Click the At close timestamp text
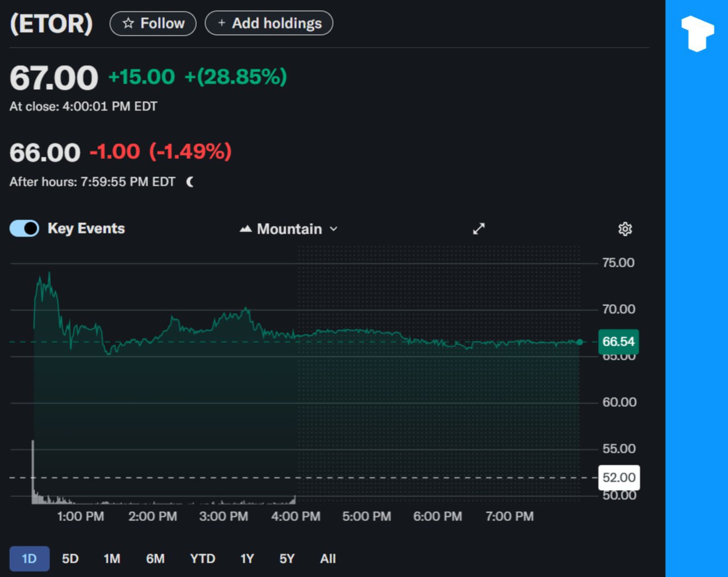The width and height of the screenshot is (728, 577). click(84, 106)
